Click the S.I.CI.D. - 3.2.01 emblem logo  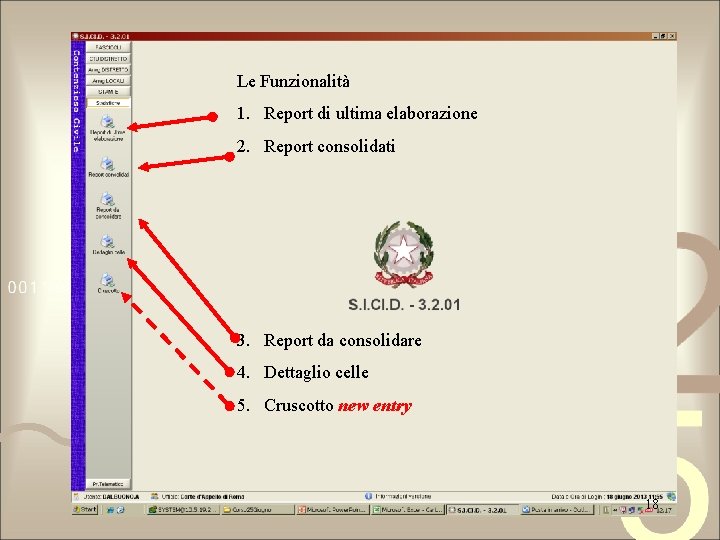[x=404, y=254]
